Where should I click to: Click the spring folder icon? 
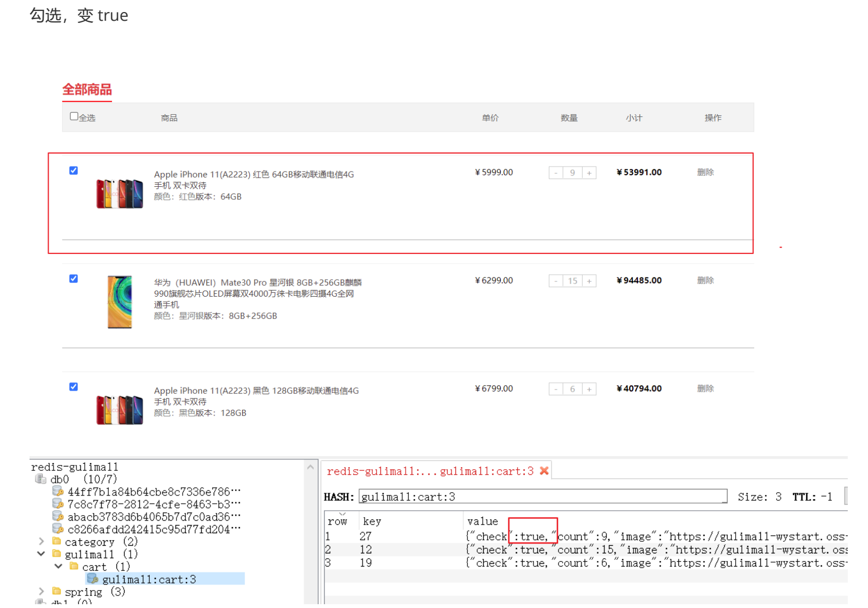[x=56, y=592]
